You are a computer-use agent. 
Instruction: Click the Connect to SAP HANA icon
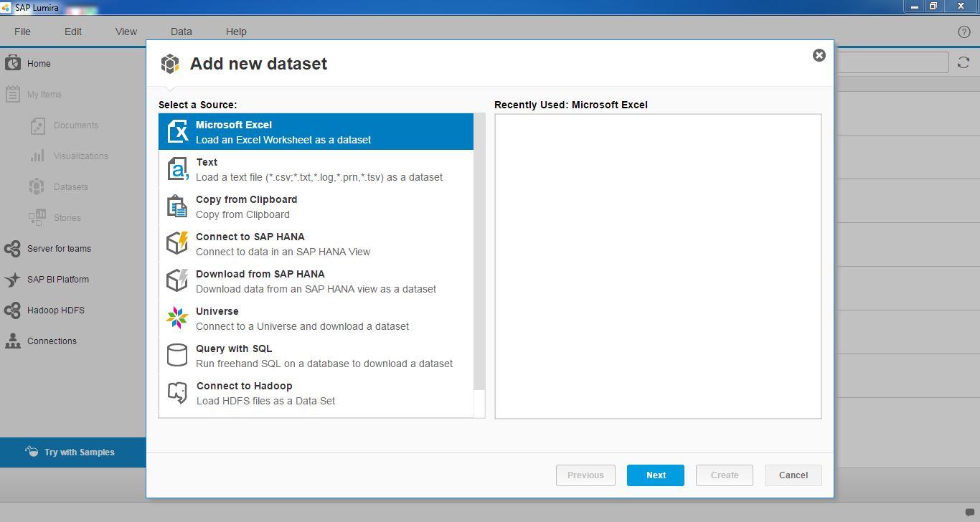(177, 243)
